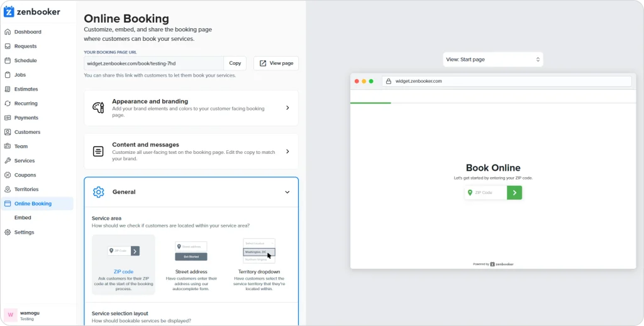Screen dimensions: 644x326
Task: Click the booking page URL field
Action: [153, 63]
